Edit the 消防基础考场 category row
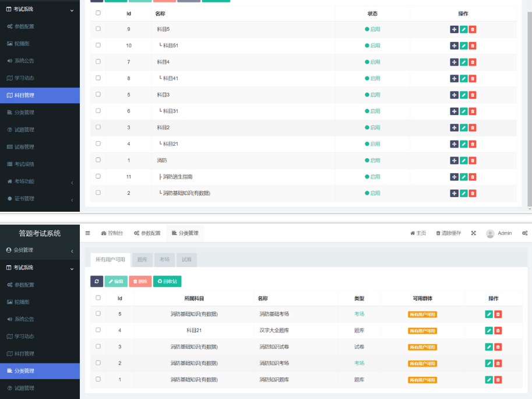 coord(488,314)
